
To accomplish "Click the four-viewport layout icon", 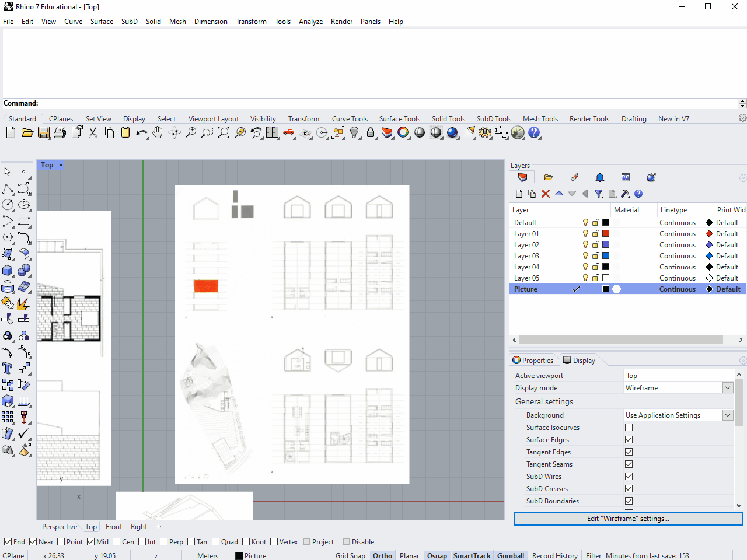I will (x=273, y=133).
